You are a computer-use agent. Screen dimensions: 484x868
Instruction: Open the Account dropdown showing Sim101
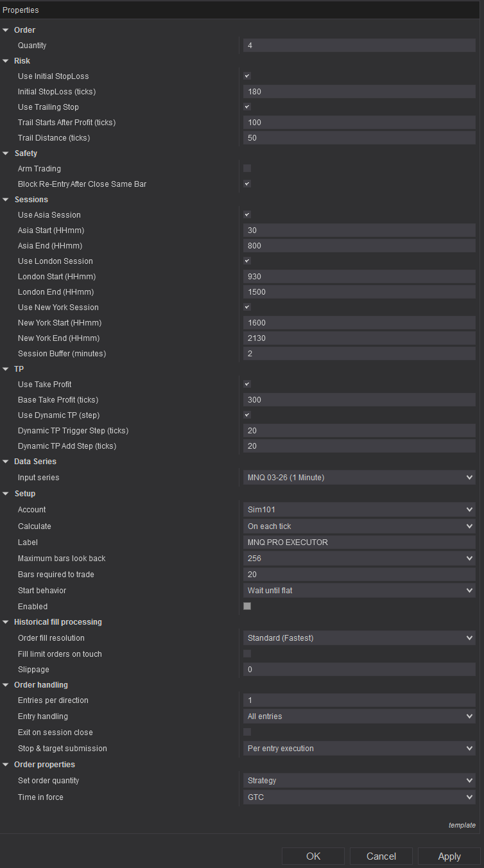click(359, 510)
